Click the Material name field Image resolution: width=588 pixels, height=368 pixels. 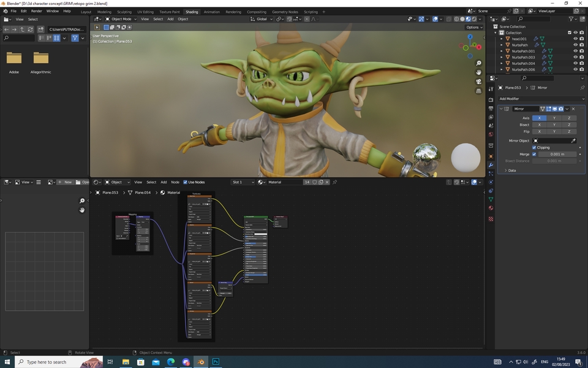pos(284,182)
